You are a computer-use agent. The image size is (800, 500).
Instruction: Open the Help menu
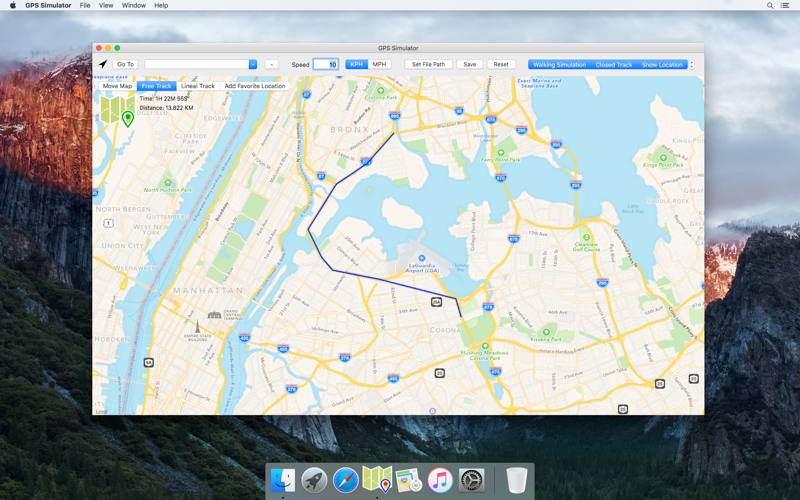pos(161,5)
